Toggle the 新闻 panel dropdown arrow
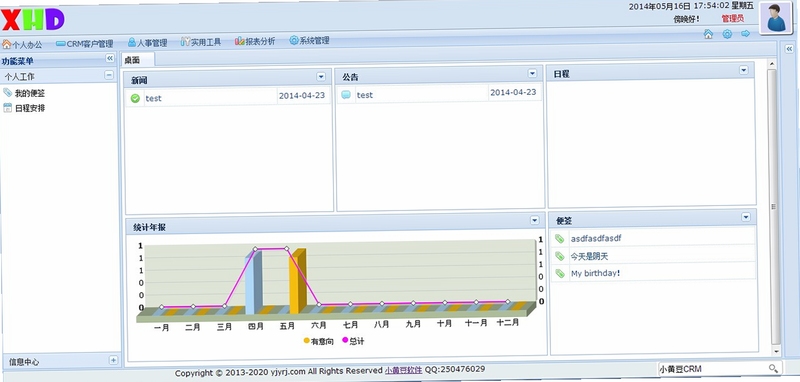 (x=321, y=77)
